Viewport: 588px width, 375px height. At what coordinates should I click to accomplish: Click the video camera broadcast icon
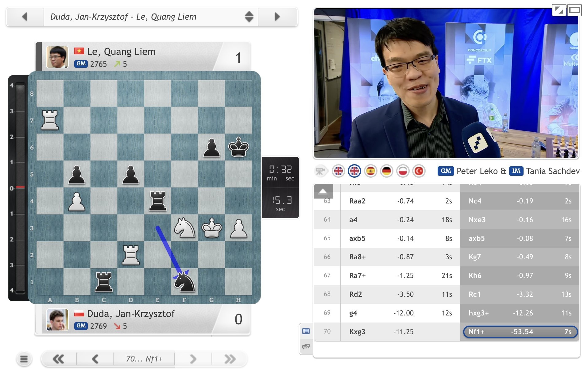pyautogui.click(x=320, y=171)
